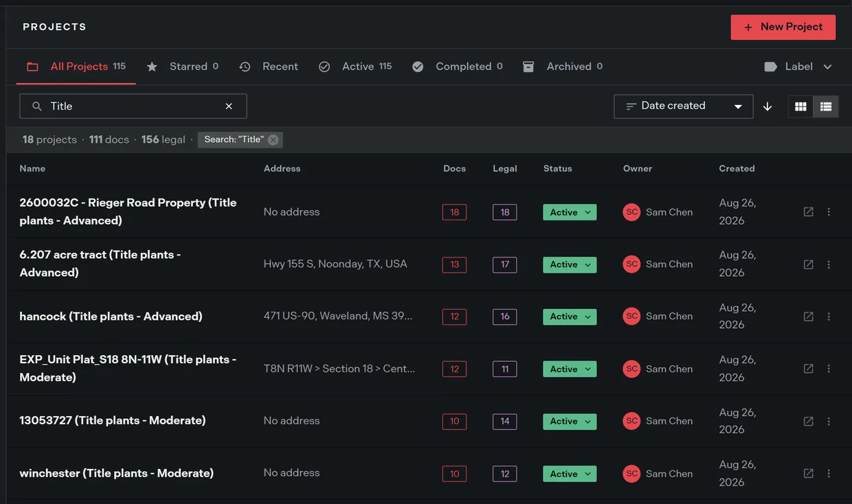Switch to the Active tab
The image size is (852, 504).
click(x=355, y=67)
